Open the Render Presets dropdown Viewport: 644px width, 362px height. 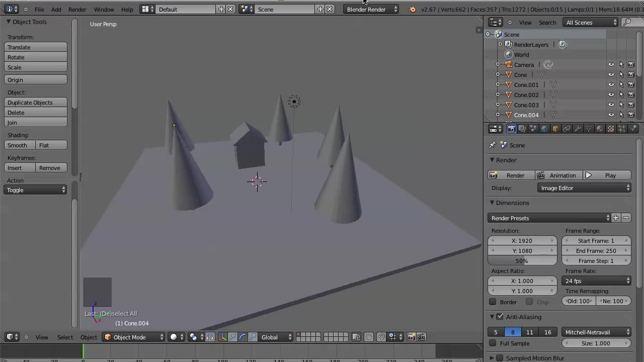549,218
